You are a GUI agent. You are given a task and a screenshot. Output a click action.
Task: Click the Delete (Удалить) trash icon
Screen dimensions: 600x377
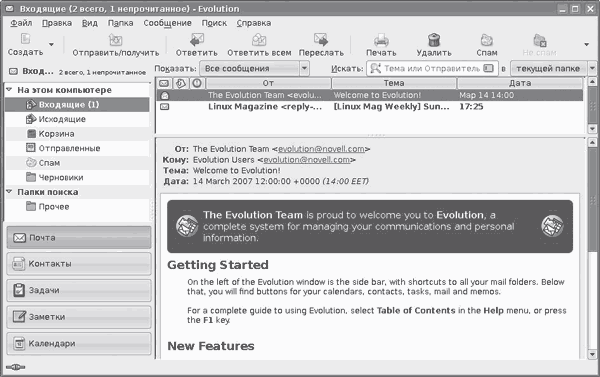434,39
